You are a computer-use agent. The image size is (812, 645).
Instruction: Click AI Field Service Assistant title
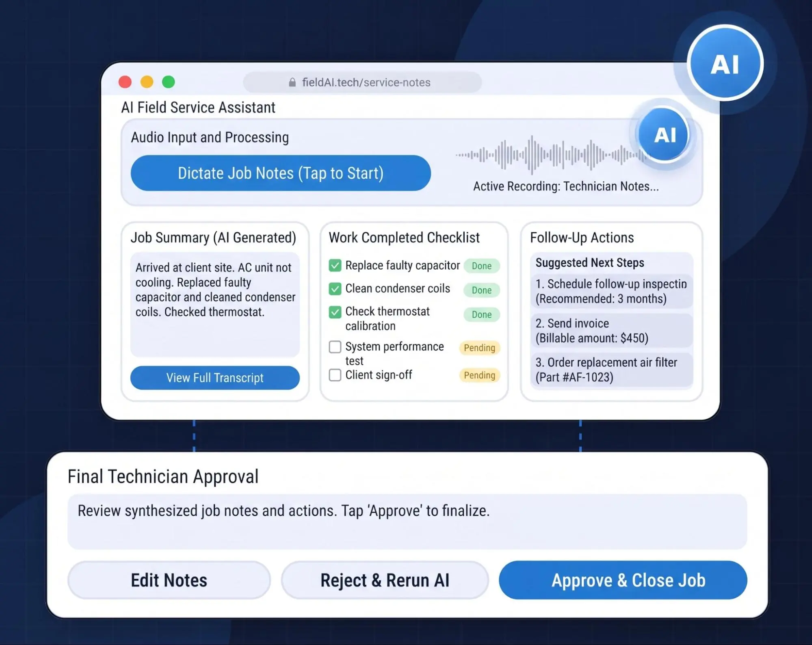[x=198, y=108]
